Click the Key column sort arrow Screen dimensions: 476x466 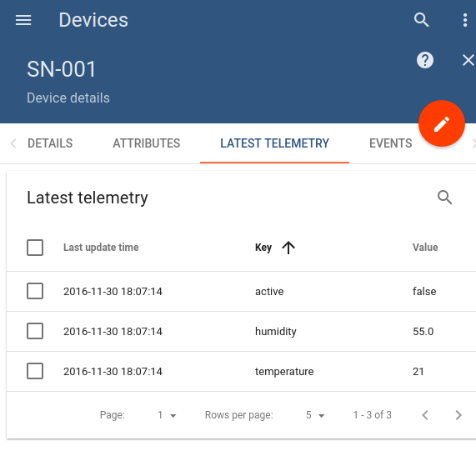(x=288, y=248)
